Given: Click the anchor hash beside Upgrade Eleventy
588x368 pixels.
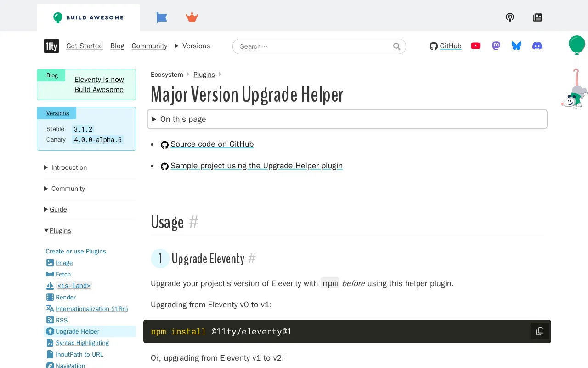Looking at the screenshot, I should click(252, 259).
